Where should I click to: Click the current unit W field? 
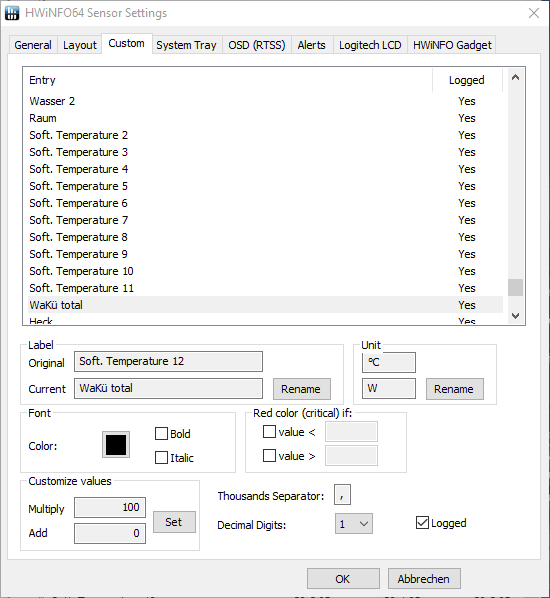pyautogui.click(x=389, y=389)
